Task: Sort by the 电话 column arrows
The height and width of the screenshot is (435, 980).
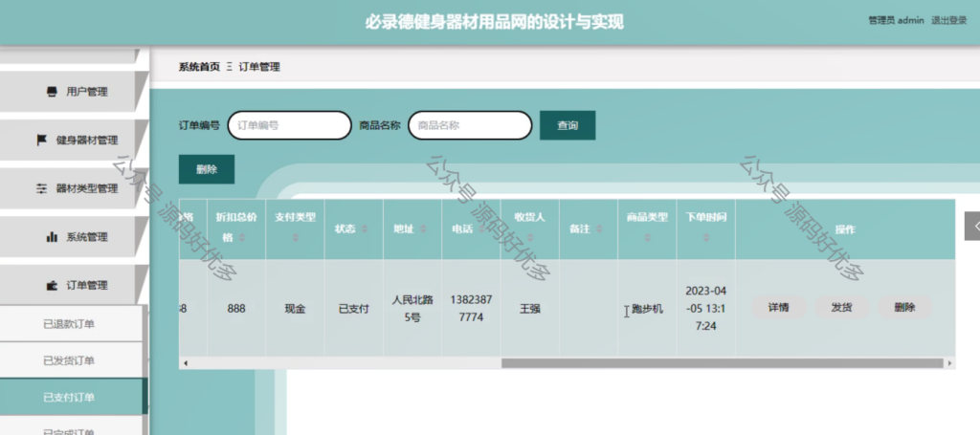Action: tap(481, 229)
